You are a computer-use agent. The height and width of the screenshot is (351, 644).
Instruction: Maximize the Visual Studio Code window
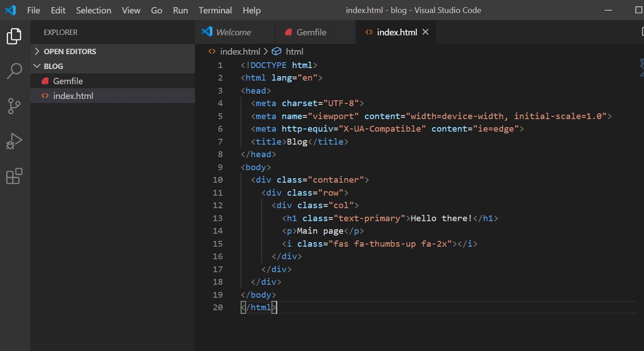click(638, 10)
